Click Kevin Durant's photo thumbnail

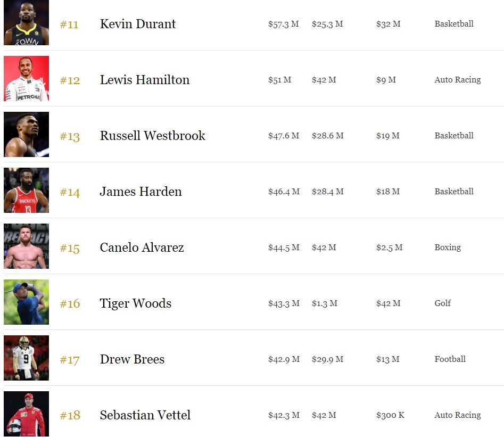click(26, 23)
